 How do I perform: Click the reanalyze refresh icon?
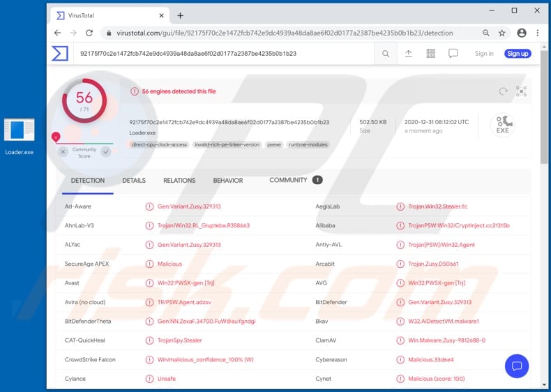pos(503,91)
